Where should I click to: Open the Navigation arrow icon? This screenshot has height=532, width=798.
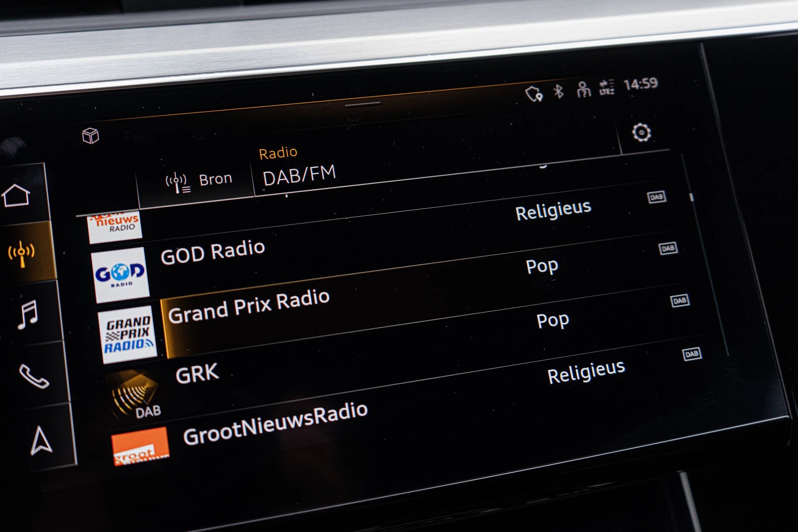pyautogui.click(x=41, y=440)
